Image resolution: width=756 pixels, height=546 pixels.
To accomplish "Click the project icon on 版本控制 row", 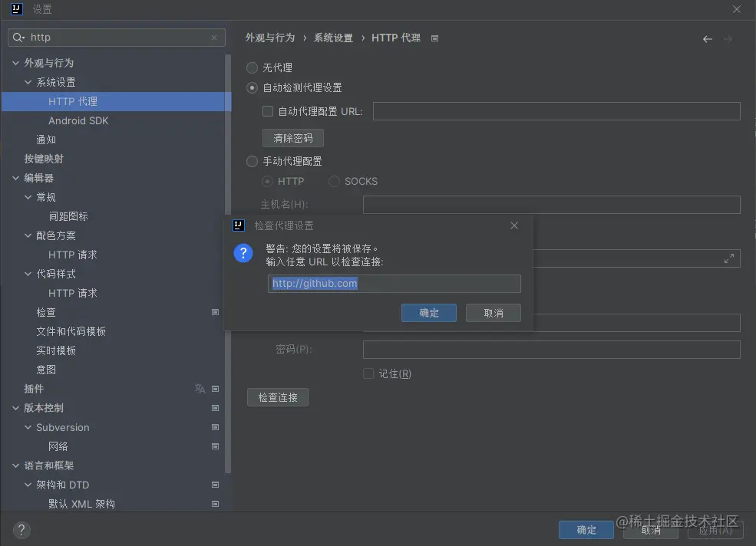I will click(216, 408).
